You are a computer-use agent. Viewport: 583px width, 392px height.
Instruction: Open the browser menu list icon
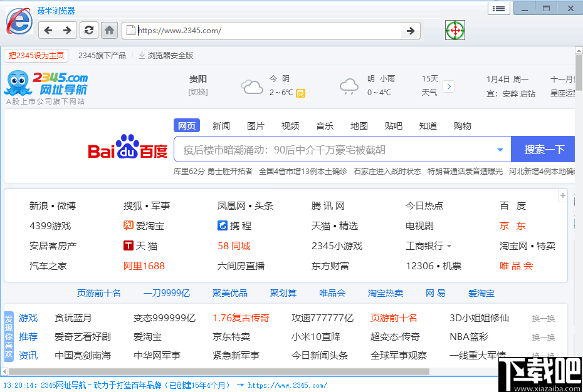pos(498,8)
